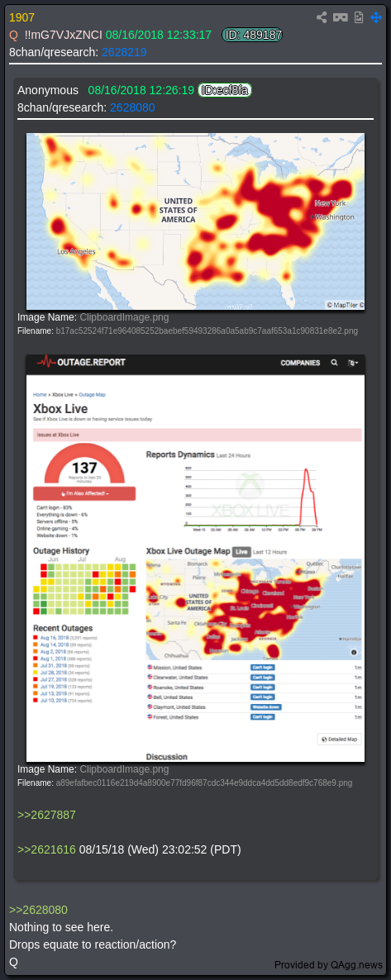
Task: Open the US outage heat map image
Action: (x=195, y=221)
